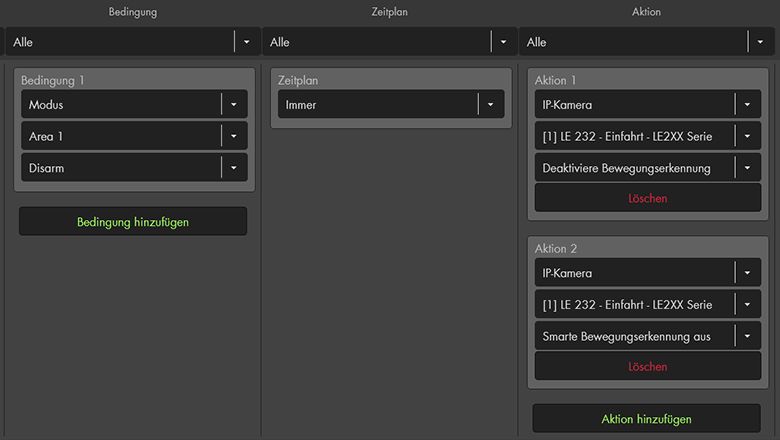This screenshot has width=780, height=440.
Task: Open the Bedingung filter dropdown showing Alle
Action: (133, 42)
